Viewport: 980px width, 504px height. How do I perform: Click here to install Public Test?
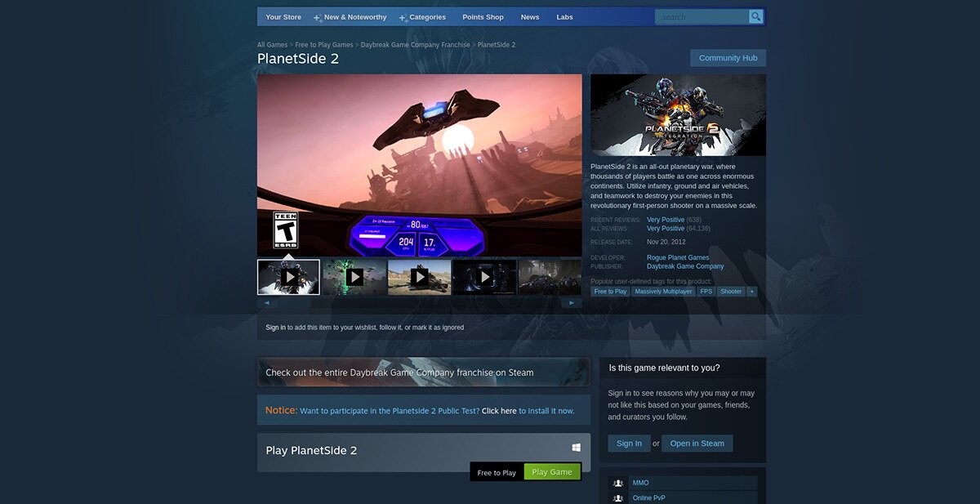coord(499,411)
